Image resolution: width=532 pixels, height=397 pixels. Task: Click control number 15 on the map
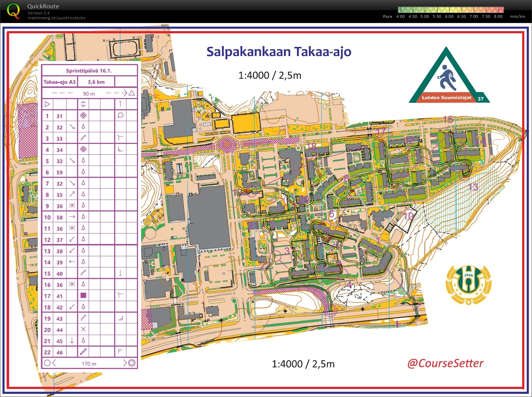[448, 120]
